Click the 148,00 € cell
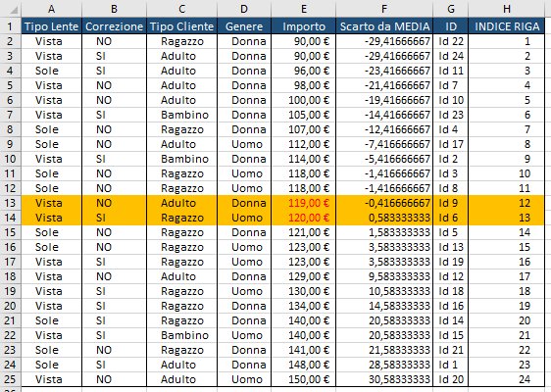The width and height of the screenshot is (551, 392). [x=304, y=365]
